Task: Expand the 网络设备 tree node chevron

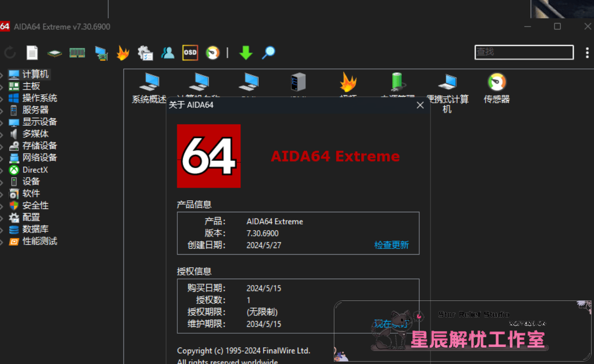Action: point(2,158)
